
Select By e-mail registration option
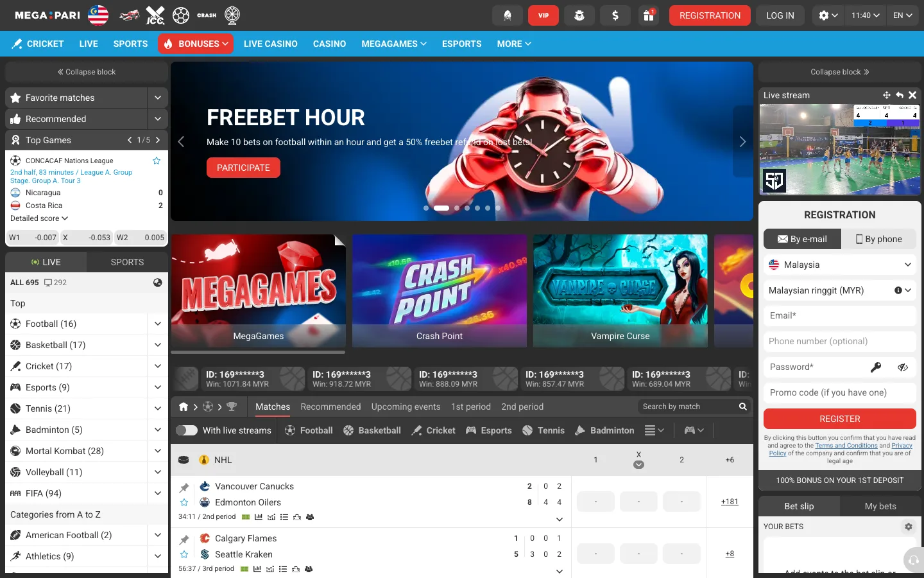click(x=802, y=239)
